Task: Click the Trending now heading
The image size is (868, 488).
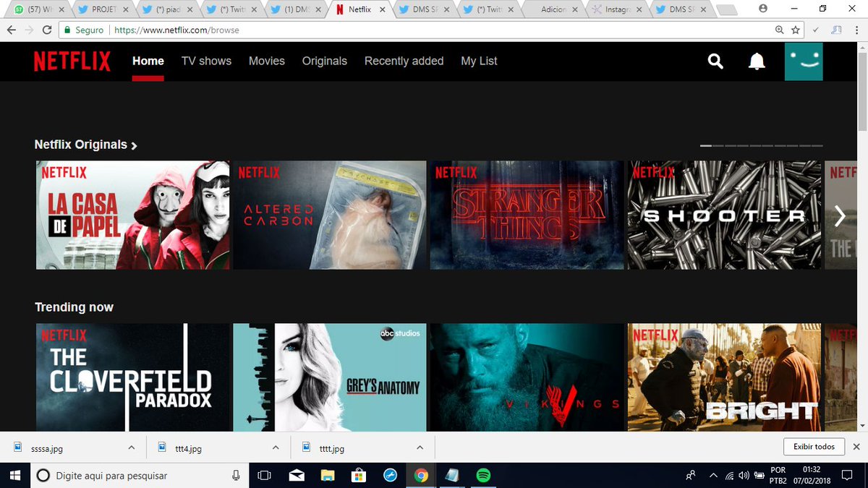Action: point(74,307)
